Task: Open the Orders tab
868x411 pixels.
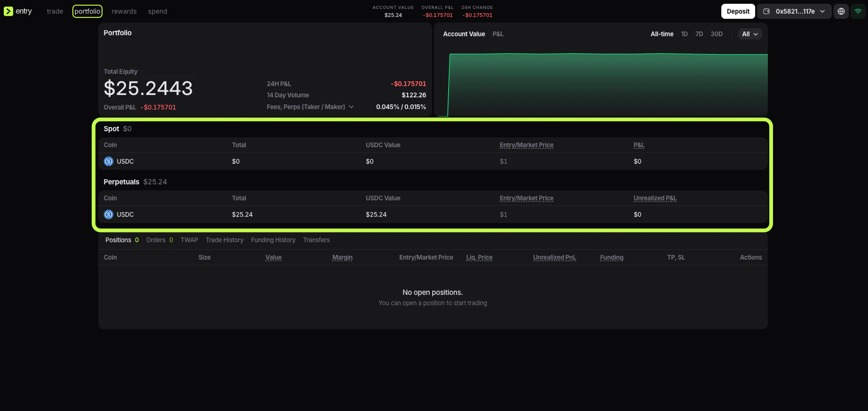Action: [x=159, y=240]
